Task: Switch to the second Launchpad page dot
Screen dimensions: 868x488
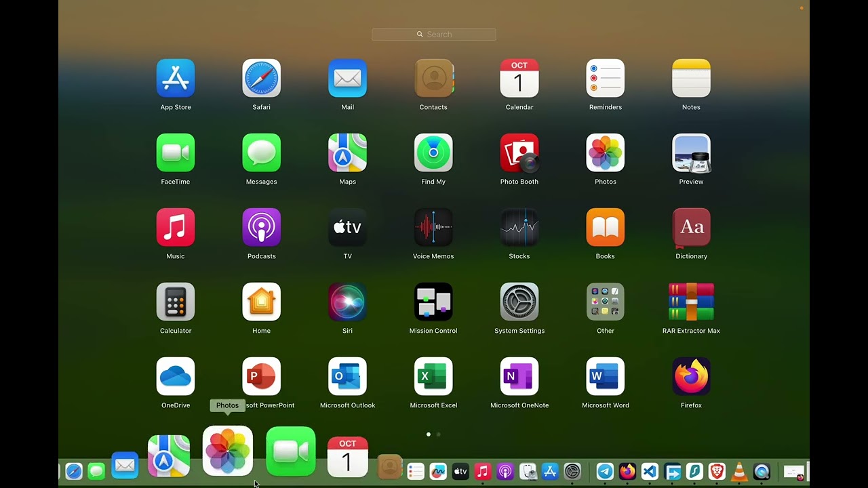Action: (439, 434)
